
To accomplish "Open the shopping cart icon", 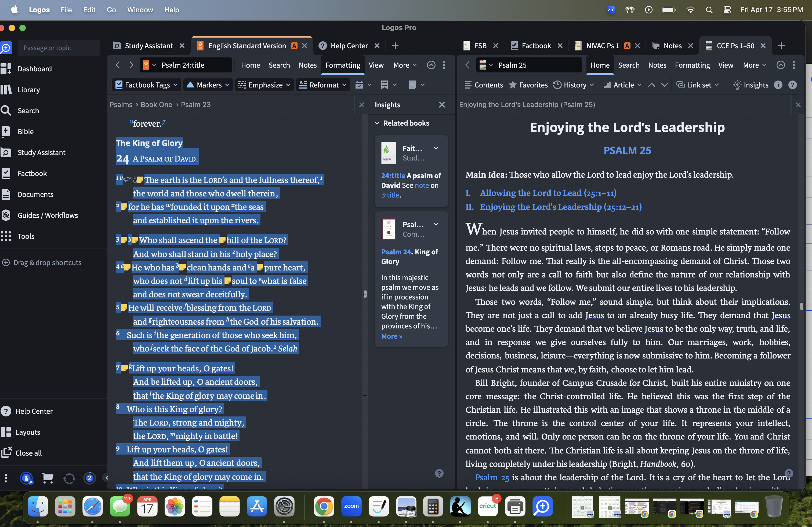I will coord(48,478).
